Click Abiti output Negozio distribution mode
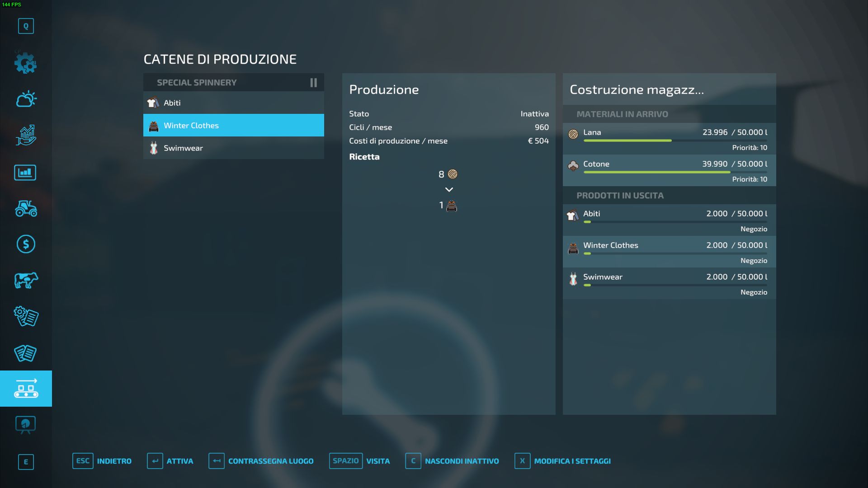This screenshot has width=868, height=488. coord(753,229)
